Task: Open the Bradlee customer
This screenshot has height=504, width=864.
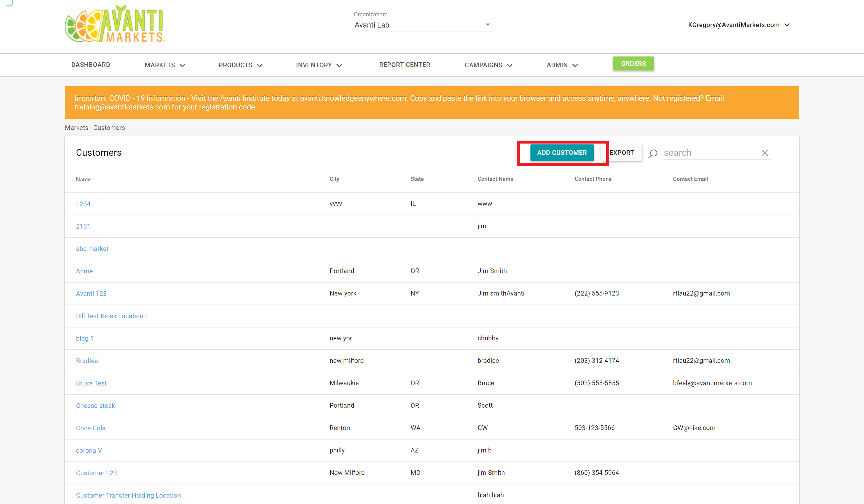Action: 87,361
